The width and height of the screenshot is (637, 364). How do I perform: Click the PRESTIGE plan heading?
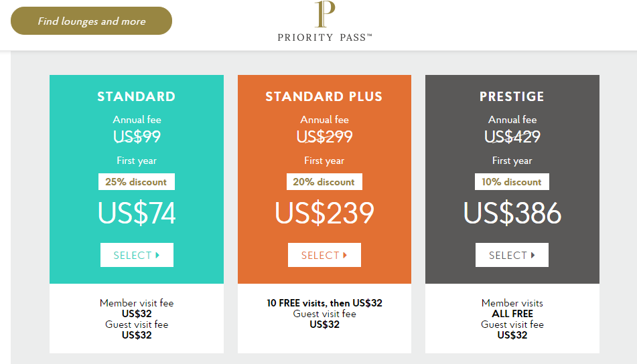tap(512, 96)
